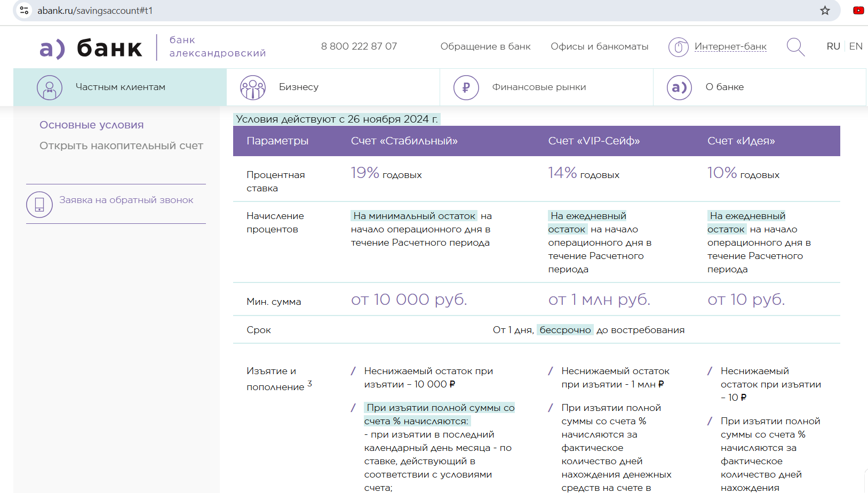This screenshot has width=868, height=493.
Task: Click the 'О банке' logo icon
Action: tap(679, 87)
